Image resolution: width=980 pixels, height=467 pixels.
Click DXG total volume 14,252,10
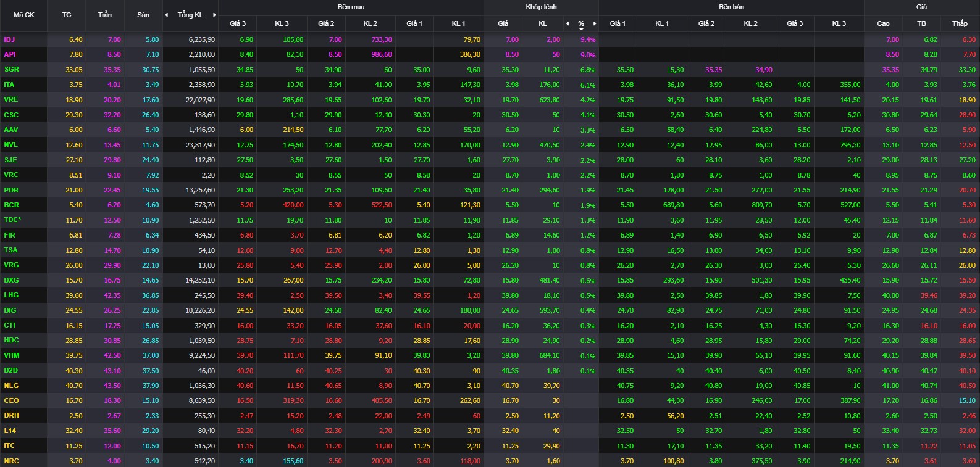click(201, 280)
